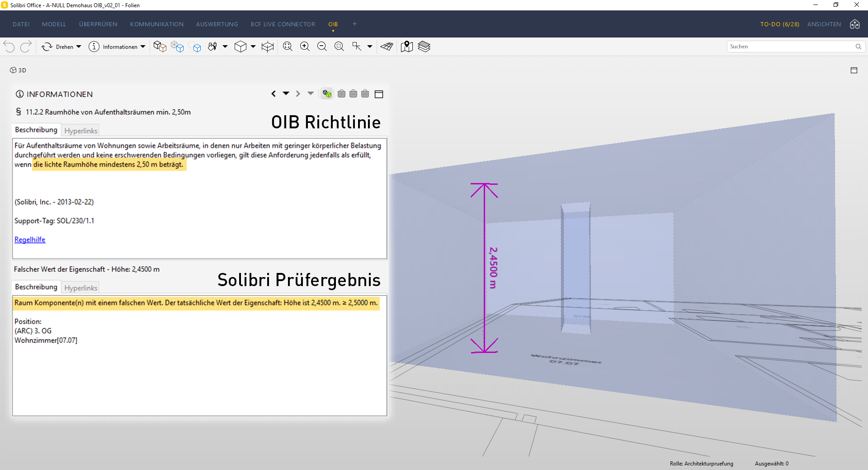Click the dotted-outline blue cube hide icon

coord(195,47)
